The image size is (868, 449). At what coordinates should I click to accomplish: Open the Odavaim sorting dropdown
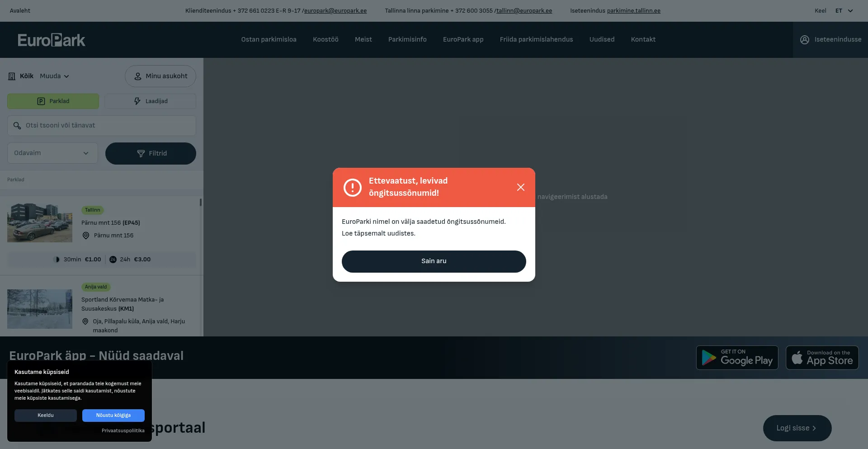click(x=52, y=153)
